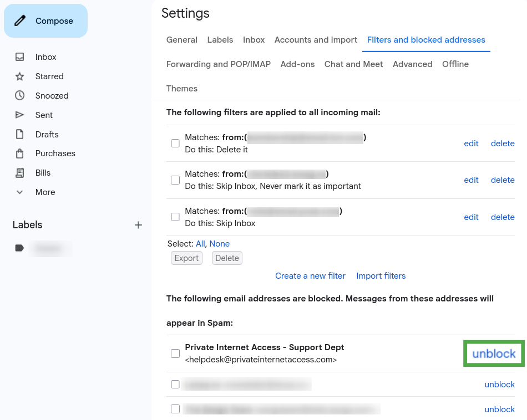This screenshot has height=420, width=527.
Task: Edit the 'Skip Inbox' only filter
Action: (x=471, y=217)
